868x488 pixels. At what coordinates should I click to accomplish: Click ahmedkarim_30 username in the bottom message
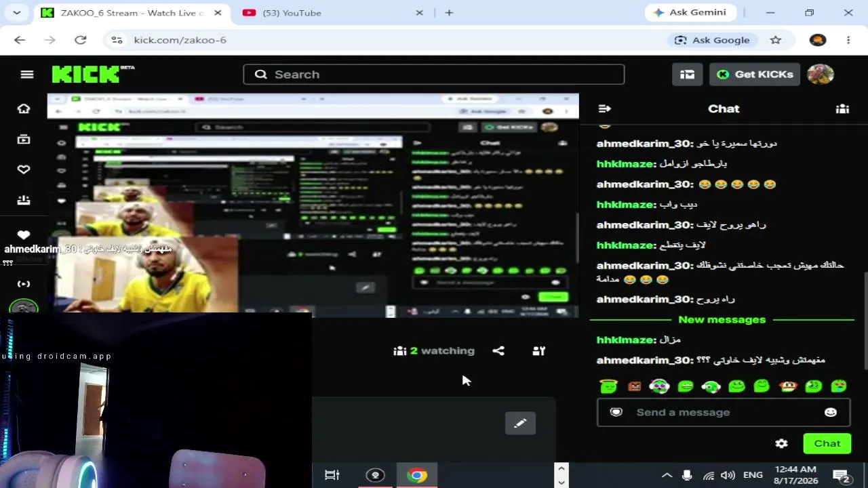point(643,360)
